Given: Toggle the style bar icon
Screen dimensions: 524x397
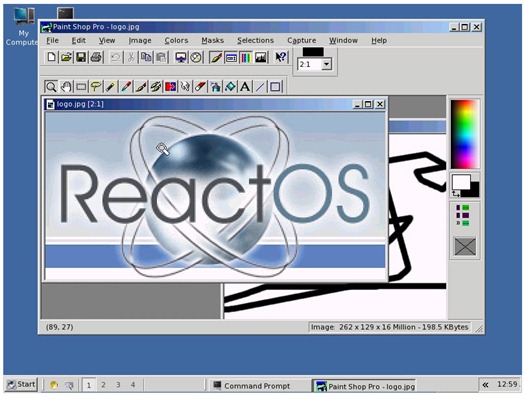Looking at the screenshot, I should 231,57.
